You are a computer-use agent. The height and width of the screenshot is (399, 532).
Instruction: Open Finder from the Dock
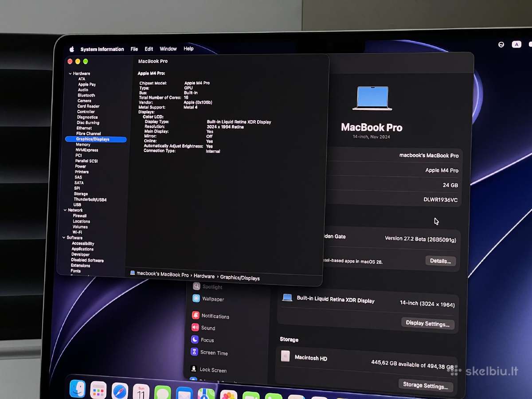(x=78, y=389)
